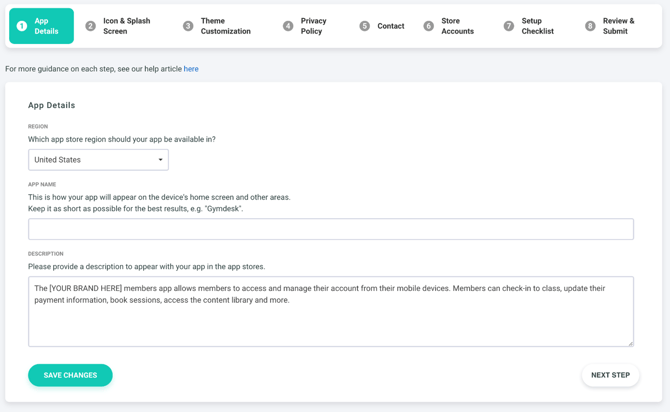Viewport: 670px width, 412px height.
Task: Click the step 1 number circle icon
Action: click(x=22, y=26)
